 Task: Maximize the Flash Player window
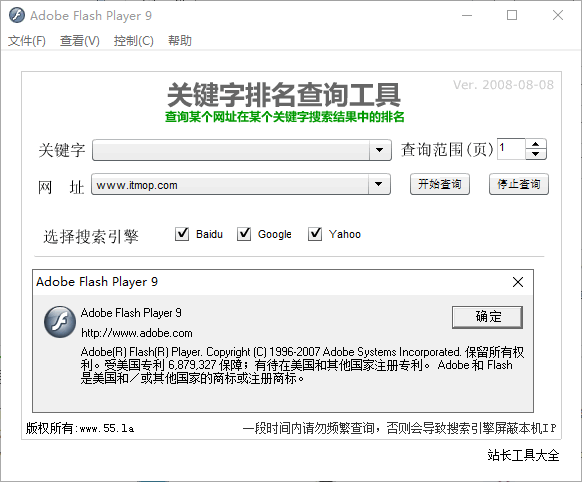tap(512, 15)
